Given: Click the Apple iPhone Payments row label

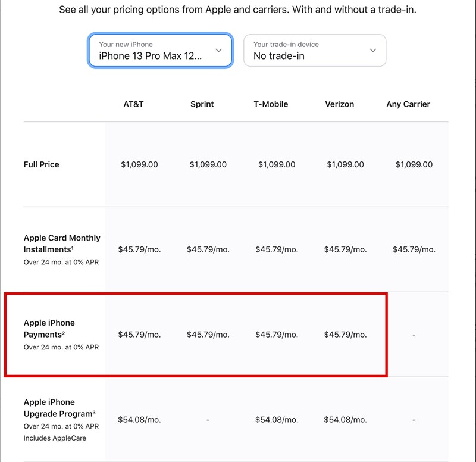Looking at the screenshot, I should point(49,329).
